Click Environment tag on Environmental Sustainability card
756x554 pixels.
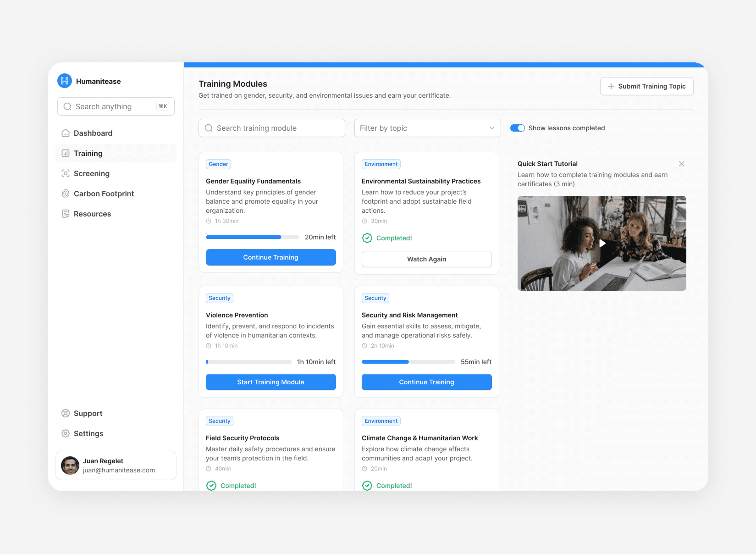pyautogui.click(x=381, y=164)
